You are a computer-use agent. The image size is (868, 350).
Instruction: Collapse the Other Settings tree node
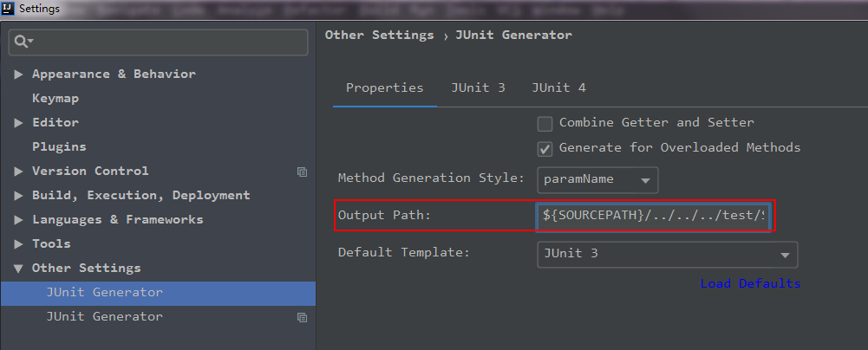pyautogui.click(x=18, y=269)
